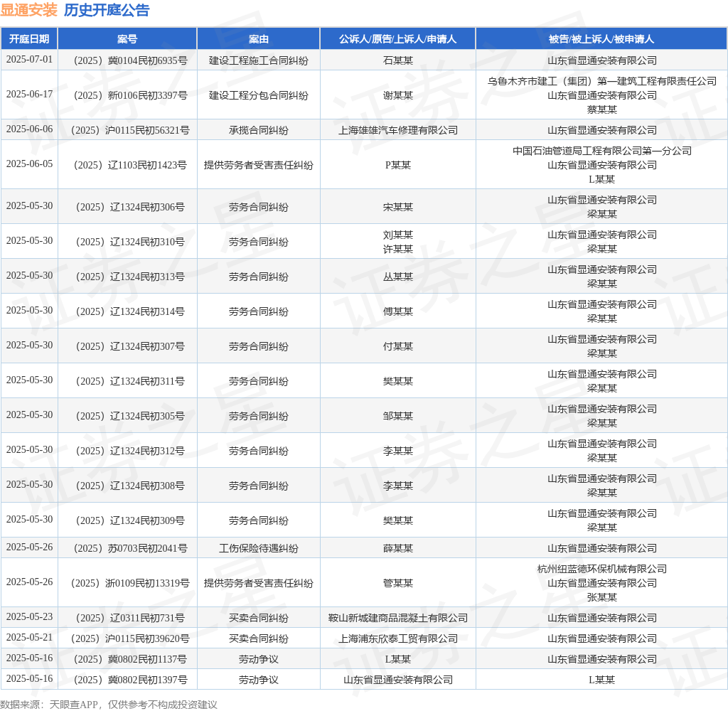Click plaintiff P某某
728x711 pixels.
(x=398, y=165)
